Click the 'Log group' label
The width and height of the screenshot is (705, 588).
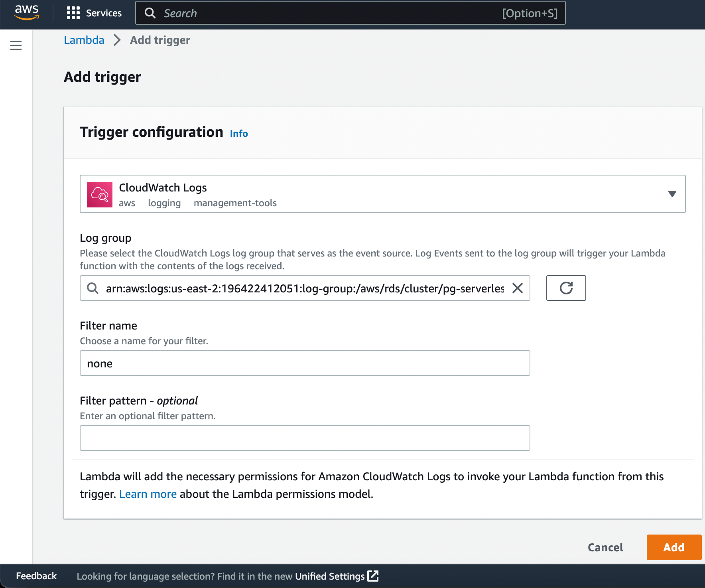105,238
